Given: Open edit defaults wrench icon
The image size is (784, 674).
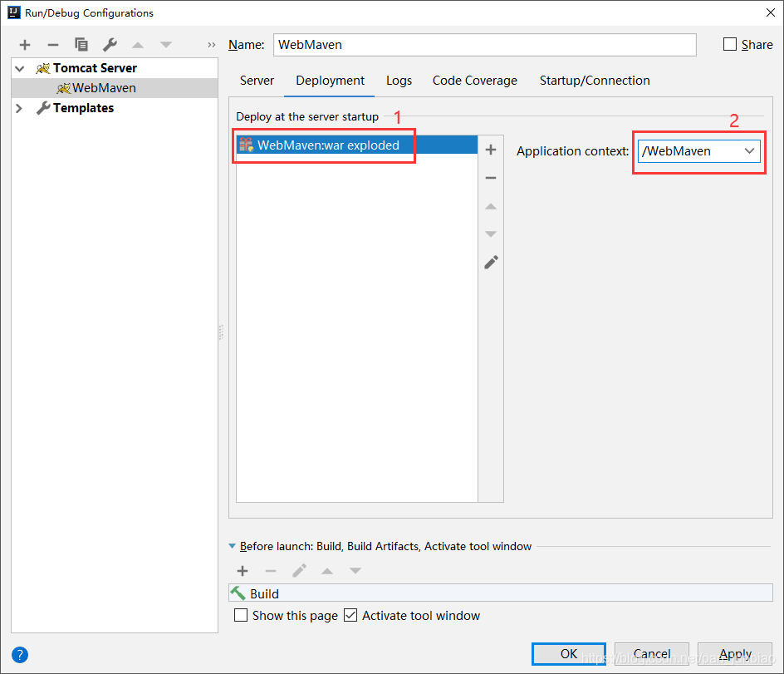Looking at the screenshot, I should pos(110,45).
